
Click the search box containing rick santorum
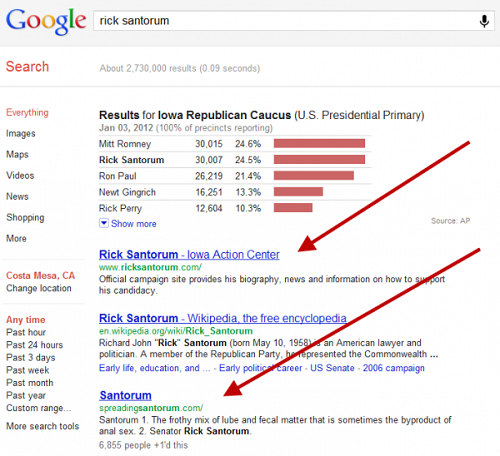pyautogui.click(x=294, y=21)
